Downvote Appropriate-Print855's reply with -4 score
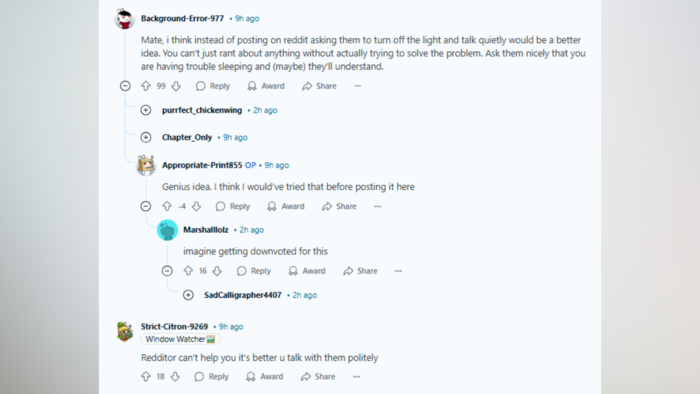Image resolution: width=700 pixels, height=394 pixels. pyautogui.click(x=196, y=206)
